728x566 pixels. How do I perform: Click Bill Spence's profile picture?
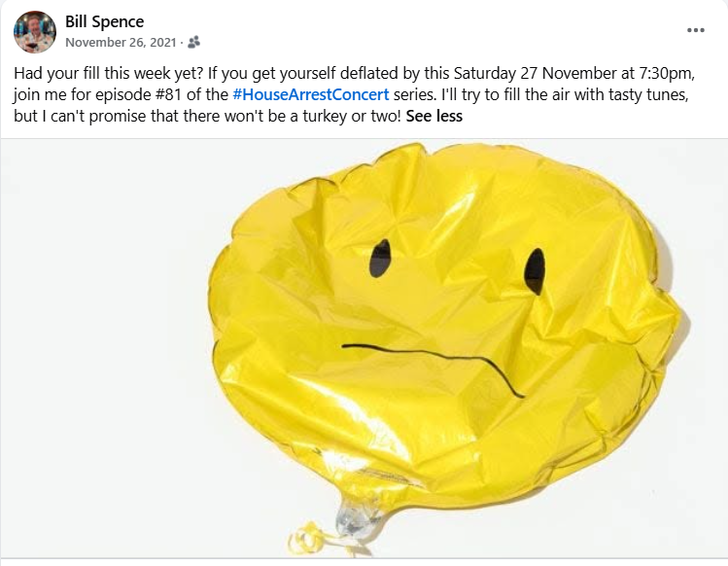[35, 32]
